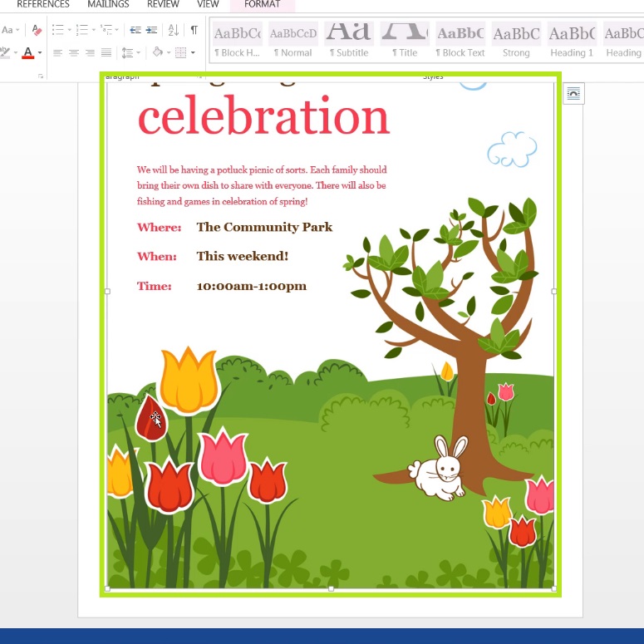This screenshot has width=644, height=644.
Task: Apply text highlight color
Action: (x=5, y=52)
